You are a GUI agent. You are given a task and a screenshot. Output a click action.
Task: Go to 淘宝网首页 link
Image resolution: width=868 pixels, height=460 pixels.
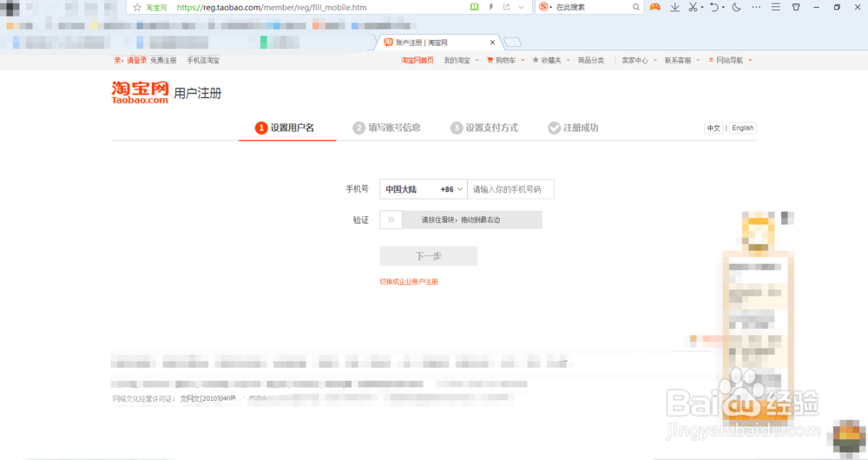tap(418, 61)
